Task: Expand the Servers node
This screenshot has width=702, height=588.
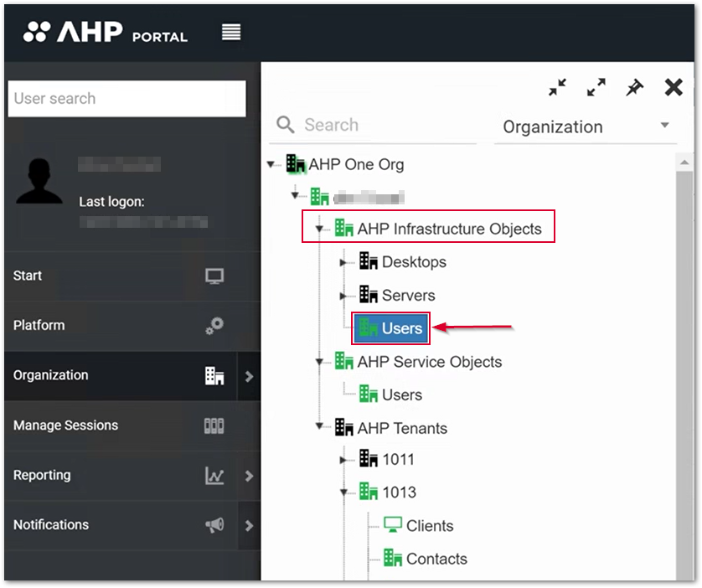Action: click(343, 296)
